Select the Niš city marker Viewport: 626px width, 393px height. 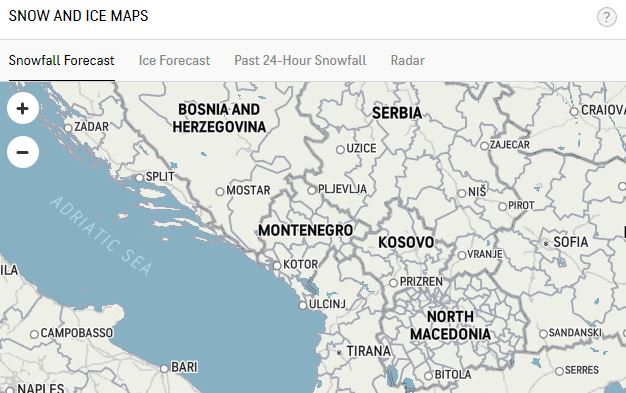click(x=462, y=193)
